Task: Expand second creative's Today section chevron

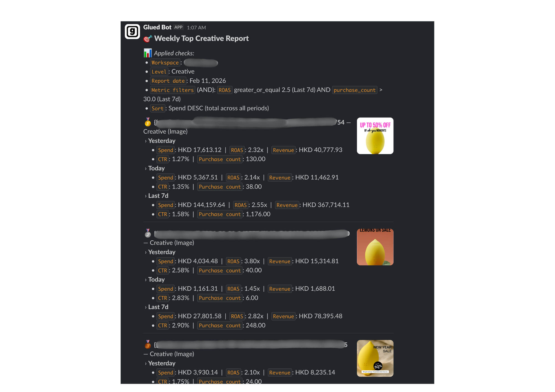Action: [x=146, y=280]
